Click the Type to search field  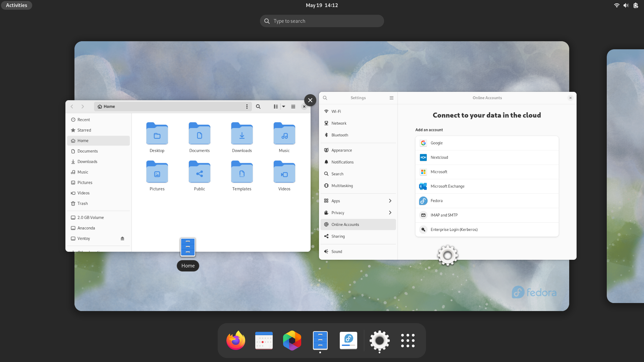(322, 21)
